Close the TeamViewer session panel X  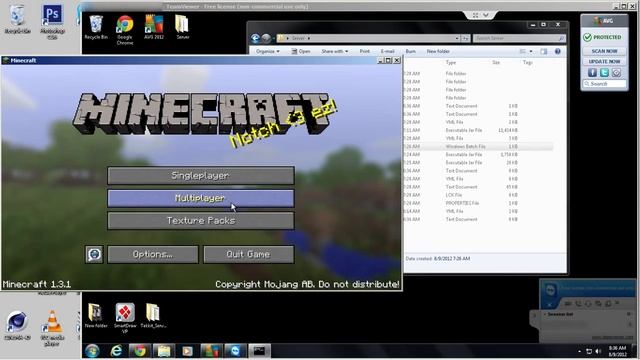tap(549, 304)
